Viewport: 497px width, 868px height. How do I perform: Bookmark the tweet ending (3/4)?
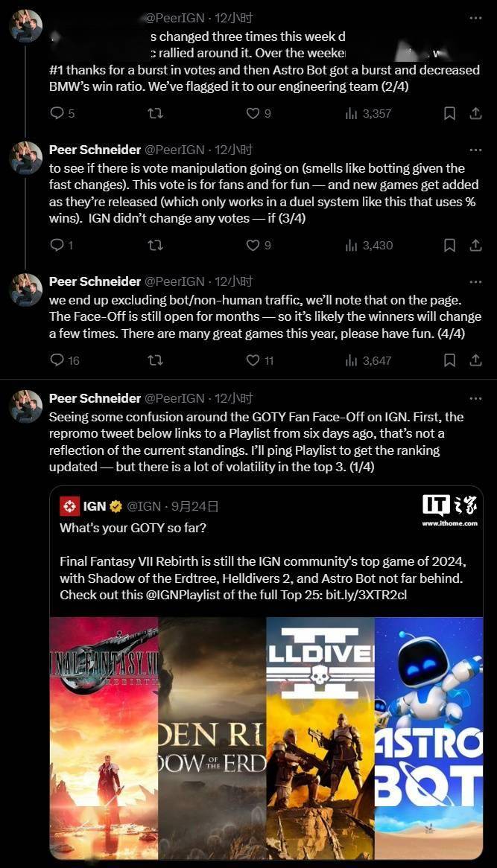tap(449, 245)
